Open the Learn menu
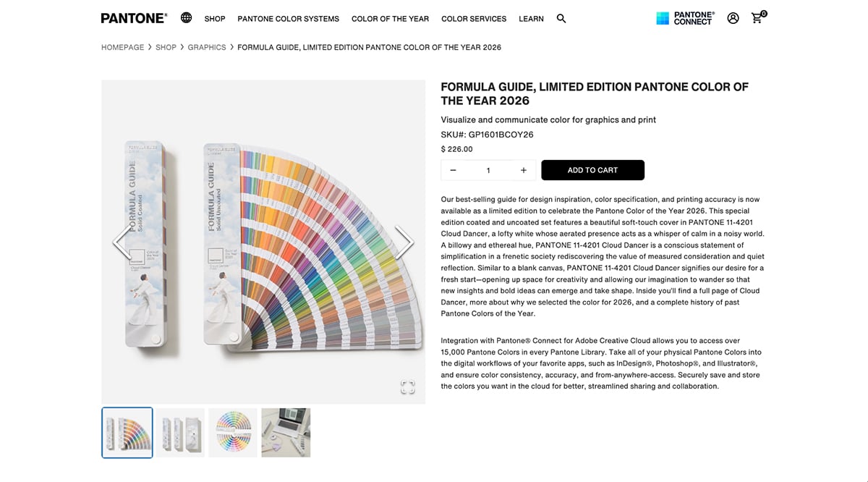Image resolution: width=868 pixels, height=482 pixels. [x=531, y=19]
